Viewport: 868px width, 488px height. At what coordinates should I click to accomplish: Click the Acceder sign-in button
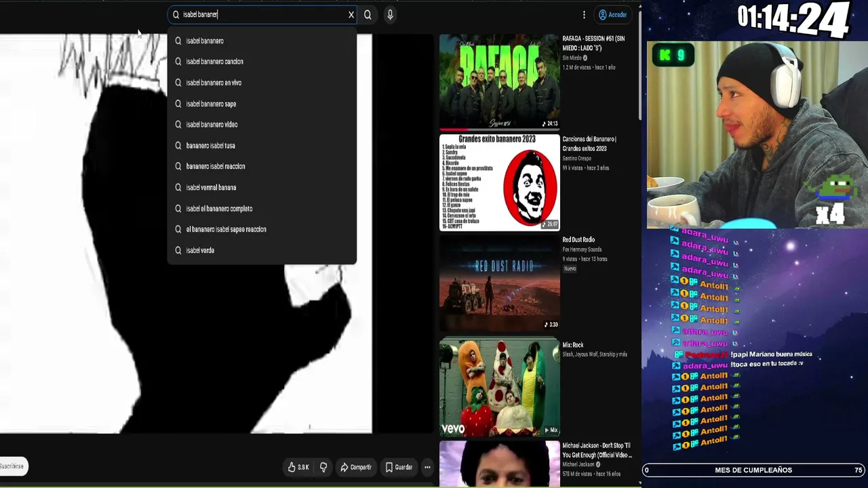pos(612,14)
